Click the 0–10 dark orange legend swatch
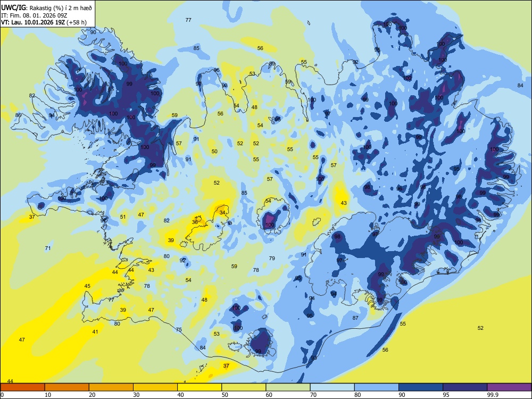 coord(22,387)
